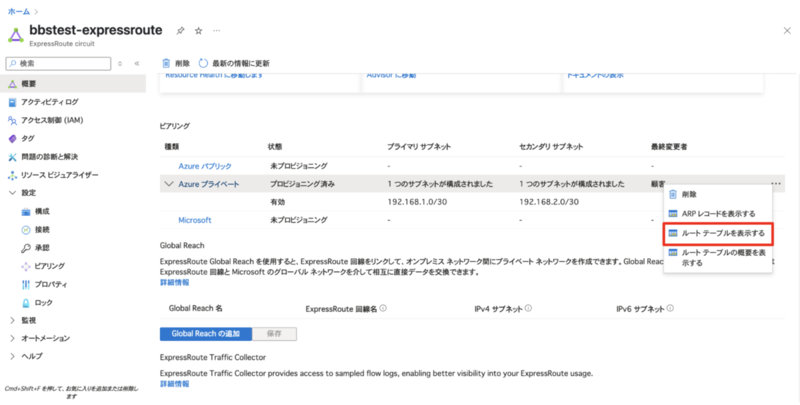Click the ExpressRoute circuit triangle icon
The width and height of the screenshot is (800, 405).
(x=16, y=35)
